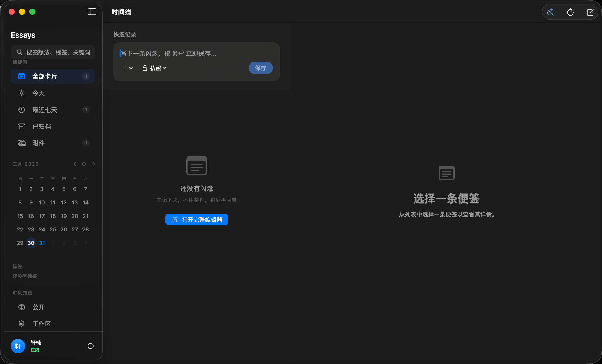The height and width of the screenshot is (364, 602).
Task: Click the refresh icon in toolbar
Action: 570,12
